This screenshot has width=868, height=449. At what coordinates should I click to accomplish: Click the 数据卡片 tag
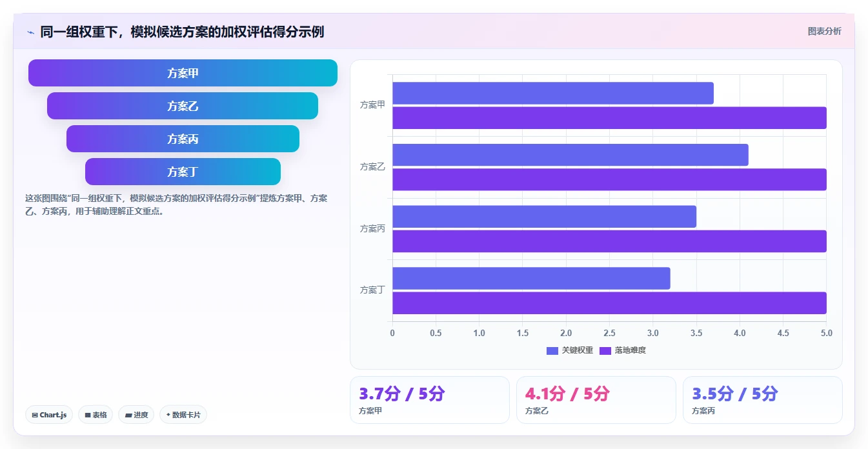tap(183, 415)
